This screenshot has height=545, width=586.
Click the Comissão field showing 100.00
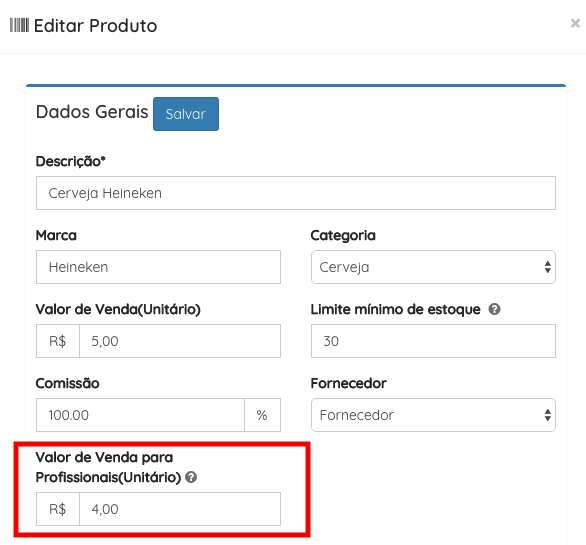(140, 415)
